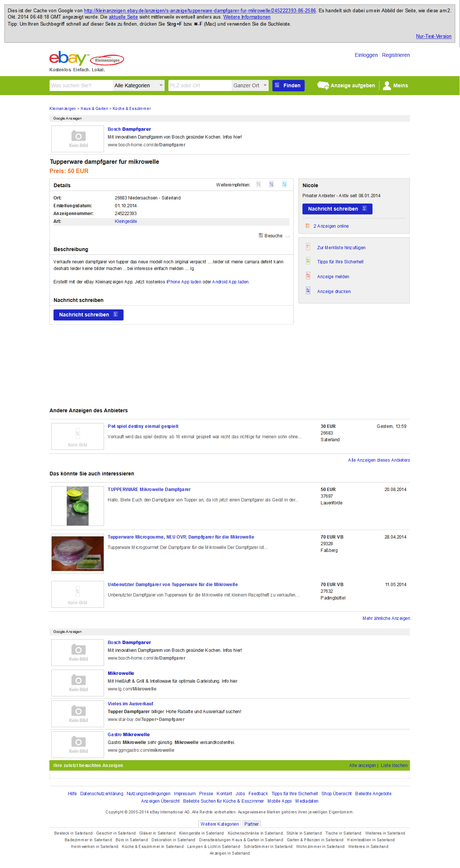Click the Anzeige aufgeben megaphone icon
Screen dimensions: 460x868
coord(323,85)
